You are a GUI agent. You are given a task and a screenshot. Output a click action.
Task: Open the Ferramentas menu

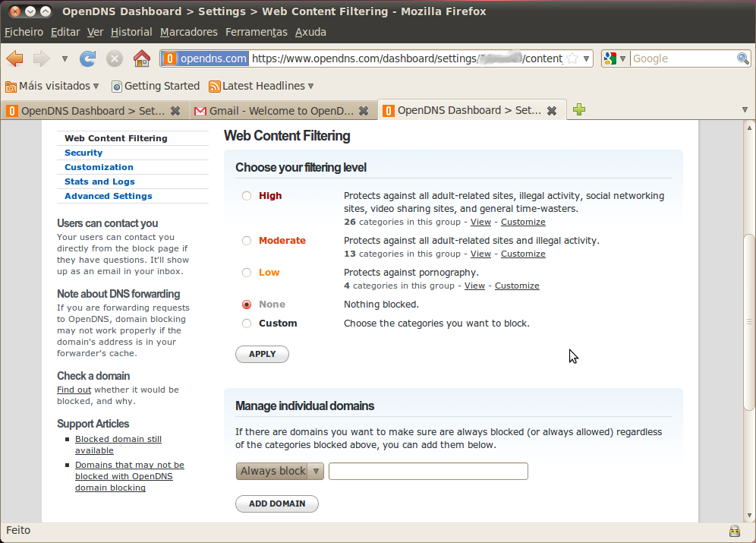[256, 32]
